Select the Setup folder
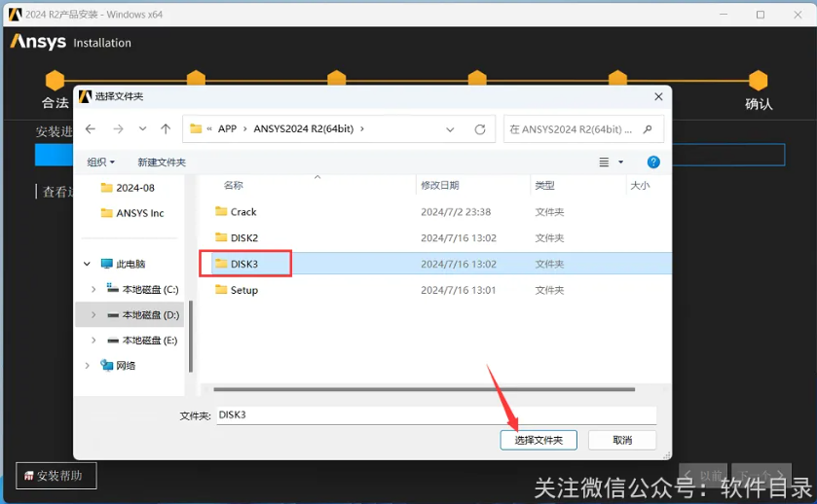Screen dimensions: 817x504 243,290
